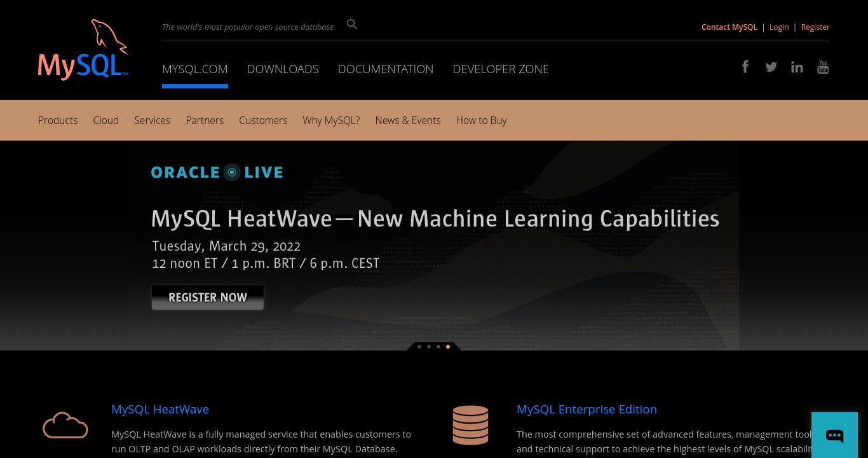Open the Partners menu item
The width and height of the screenshot is (868, 458).
[x=205, y=120]
